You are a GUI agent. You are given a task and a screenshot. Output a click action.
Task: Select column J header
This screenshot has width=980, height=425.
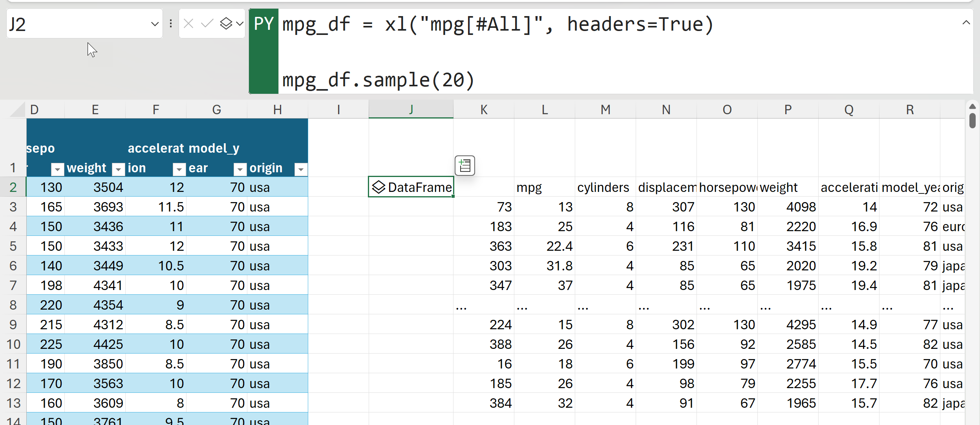coord(411,109)
